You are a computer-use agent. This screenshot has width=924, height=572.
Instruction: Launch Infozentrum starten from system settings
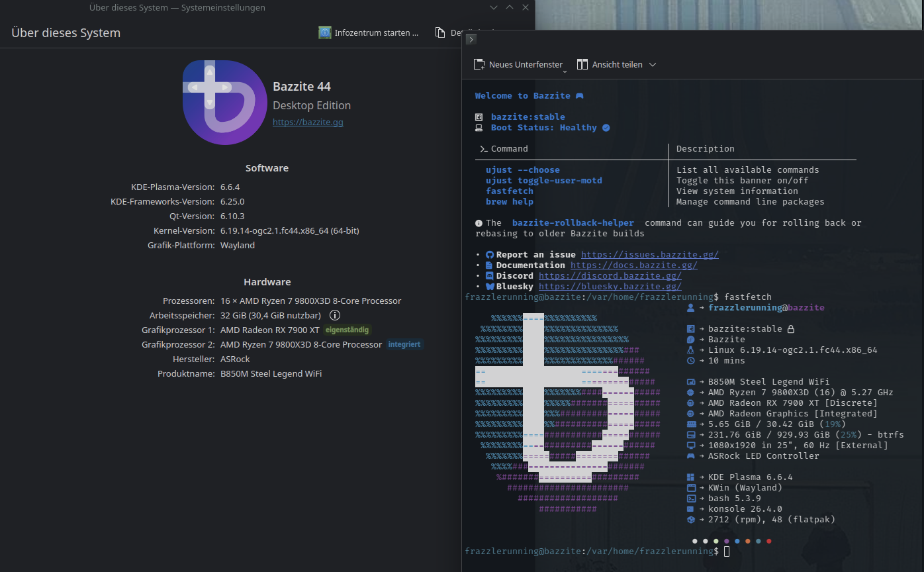pyautogui.click(x=369, y=32)
